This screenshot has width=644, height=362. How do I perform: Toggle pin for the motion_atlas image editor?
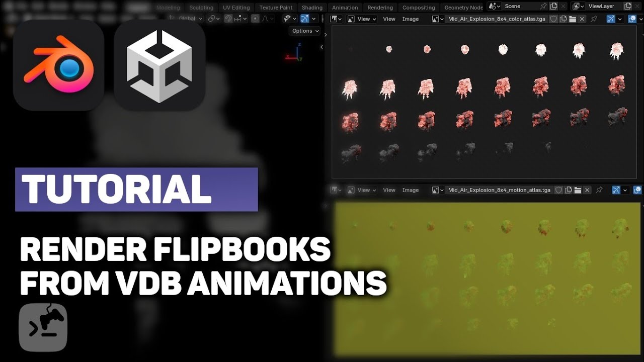(599, 190)
